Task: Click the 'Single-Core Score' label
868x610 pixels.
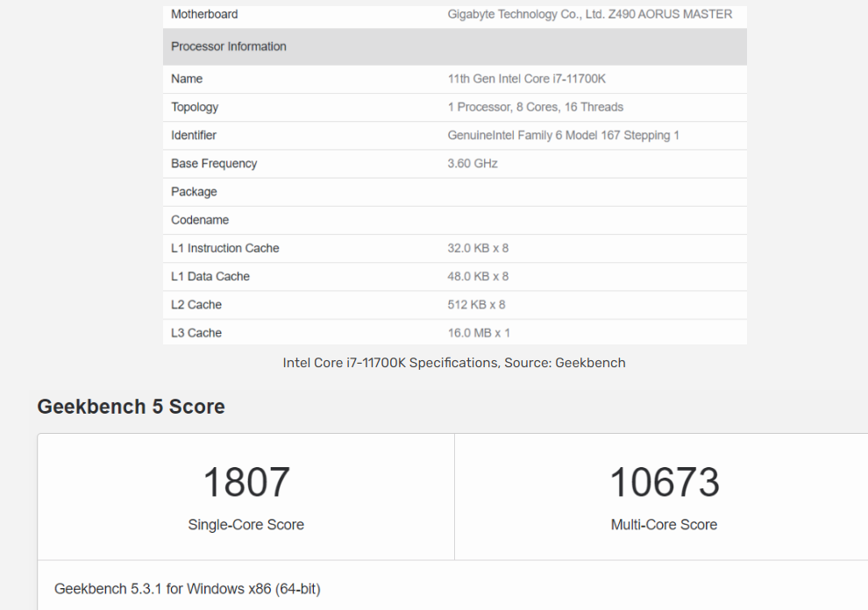Action: coord(245,524)
